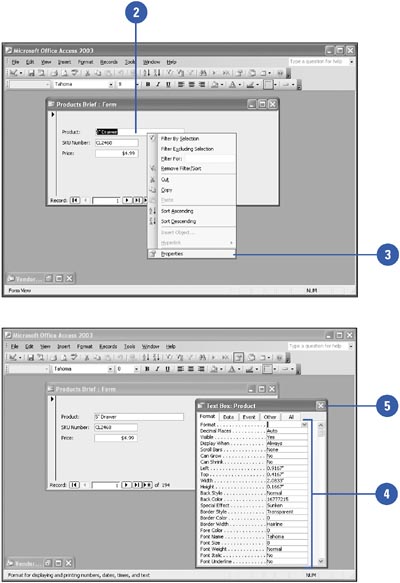
Task: Toggle Italic in the property-sheet Access window toolbar
Action: (157, 369)
